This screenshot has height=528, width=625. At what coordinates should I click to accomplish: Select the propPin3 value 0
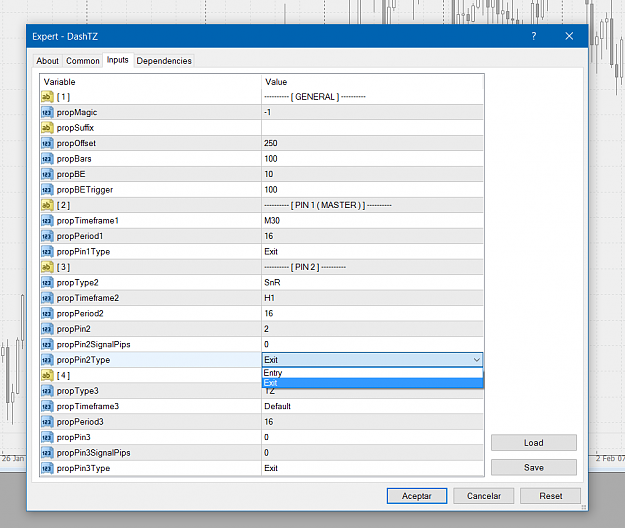372,437
